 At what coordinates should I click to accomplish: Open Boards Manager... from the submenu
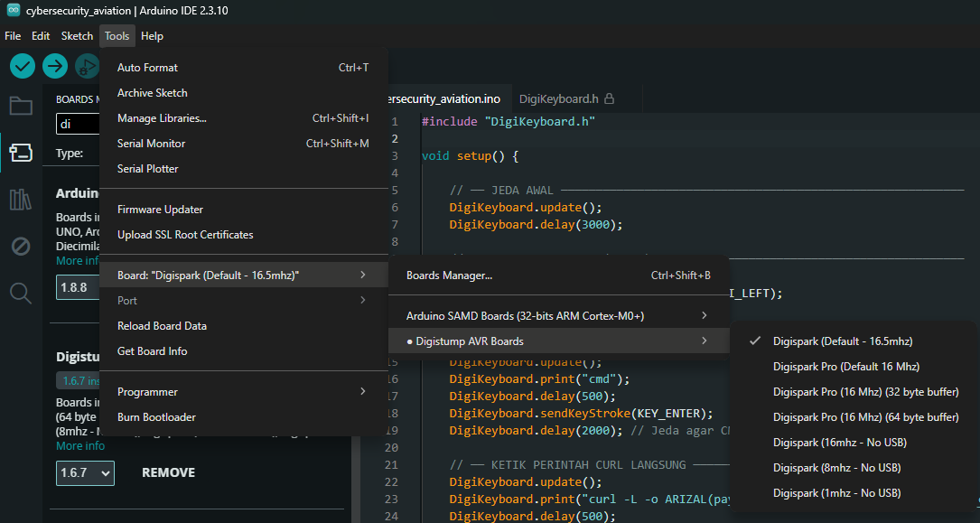pyautogui.click(x=559, y=275)
